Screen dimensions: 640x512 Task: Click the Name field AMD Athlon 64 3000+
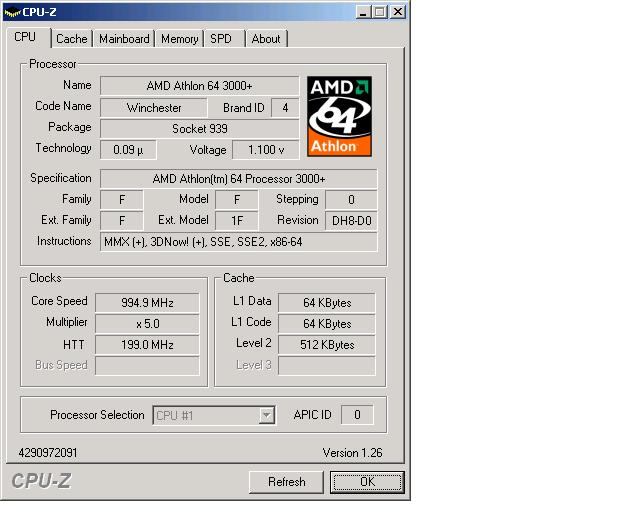point(200,86)
